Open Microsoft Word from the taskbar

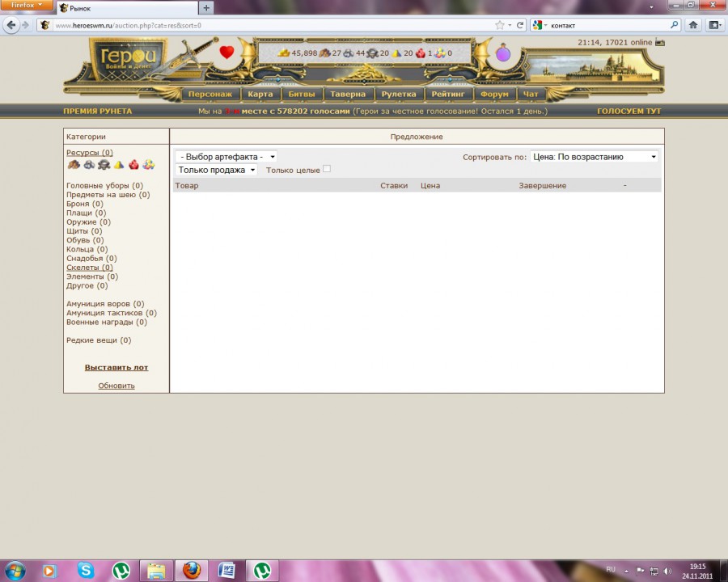[226, 571]
